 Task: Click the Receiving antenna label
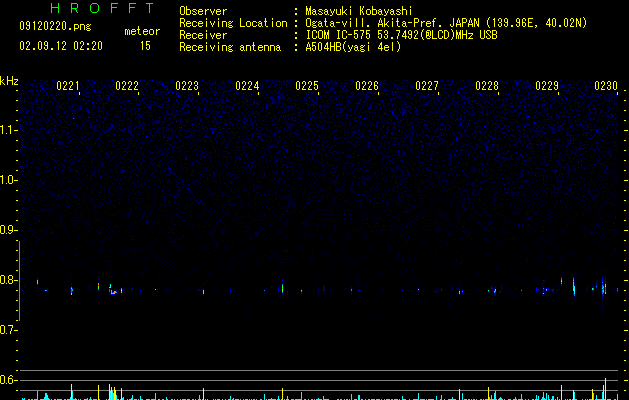230,47
